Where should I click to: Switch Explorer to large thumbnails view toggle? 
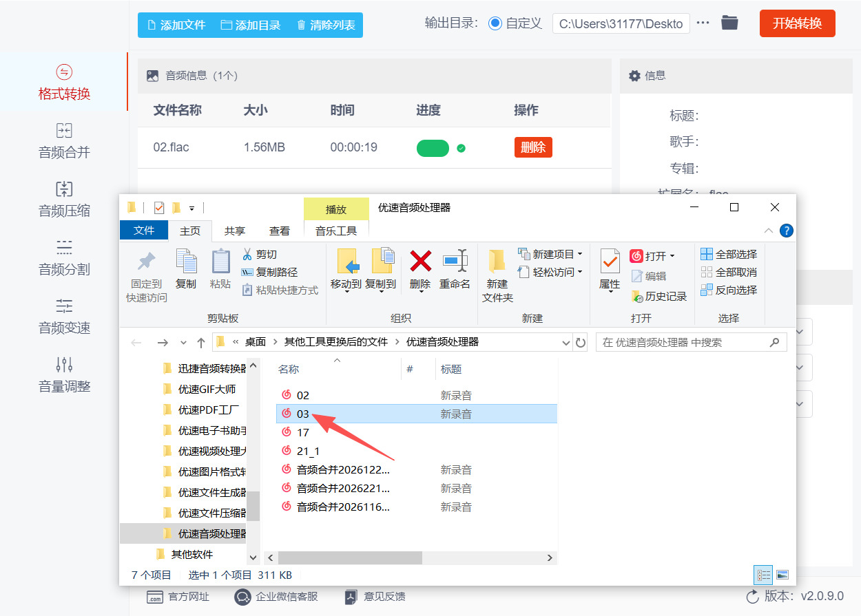tap(782, 575)
